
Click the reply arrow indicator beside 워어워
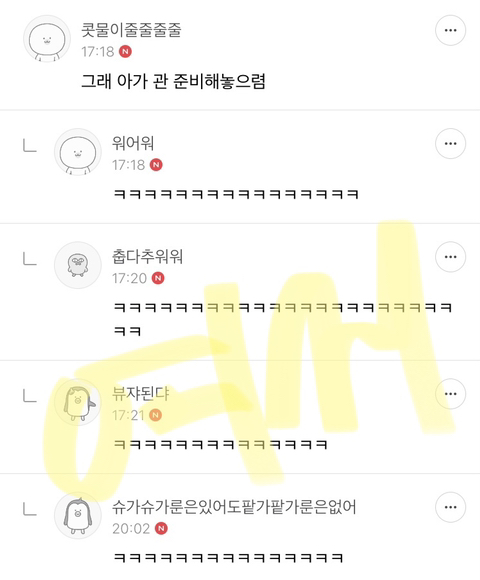point(30,145)
